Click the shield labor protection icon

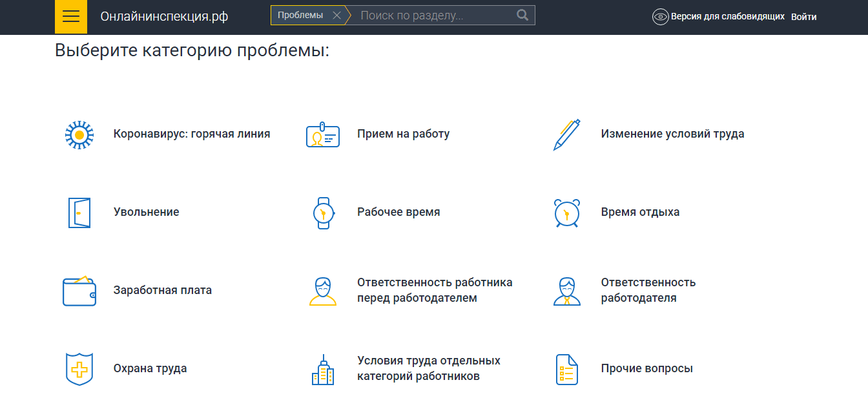79,369
